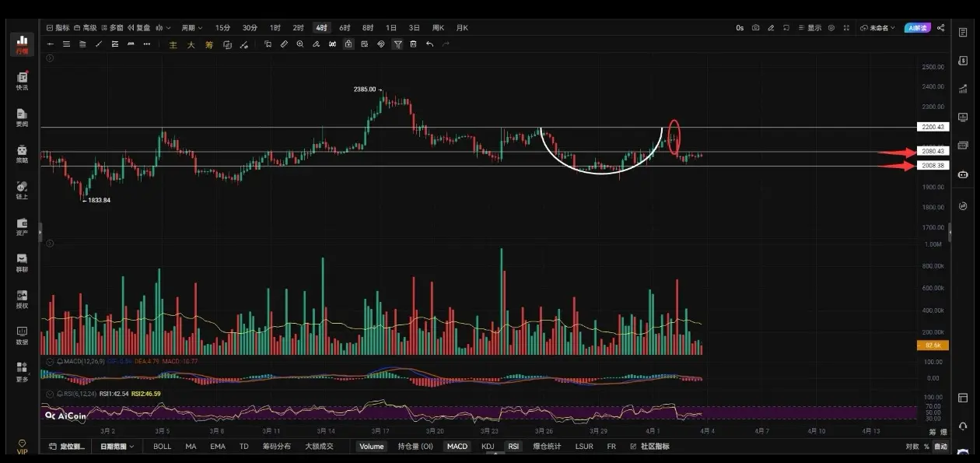Screen dimensions: 980x463
Task: Toggle the MACD sub-indicator
Action: tap(457, 447)
